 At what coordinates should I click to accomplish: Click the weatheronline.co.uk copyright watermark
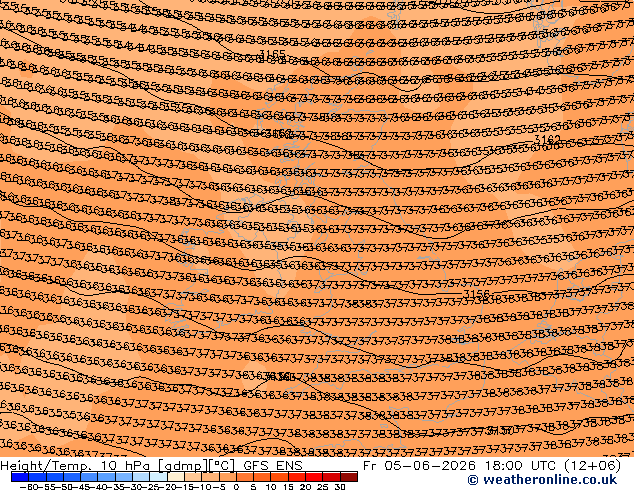click(542, 480)
